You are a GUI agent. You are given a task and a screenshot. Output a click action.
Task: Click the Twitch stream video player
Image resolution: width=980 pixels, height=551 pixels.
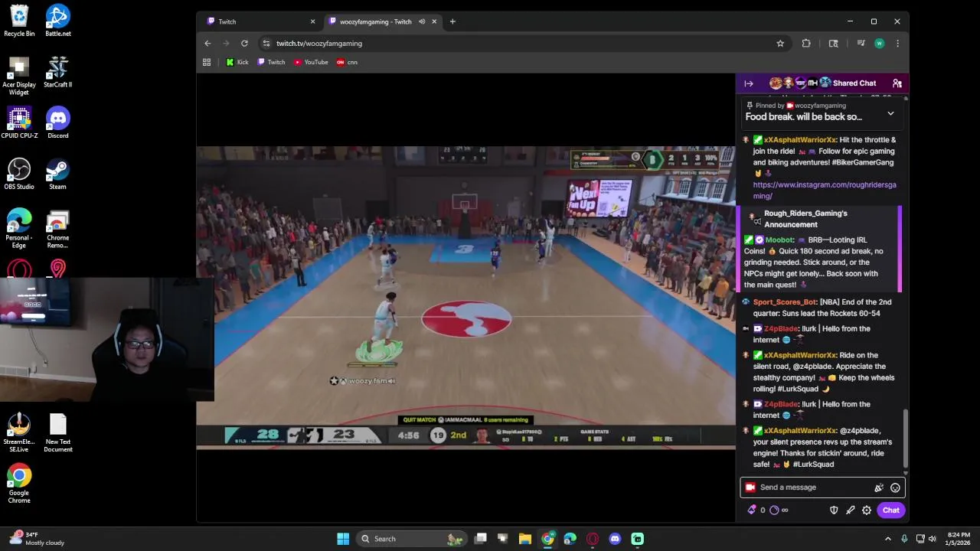(465, 297)
